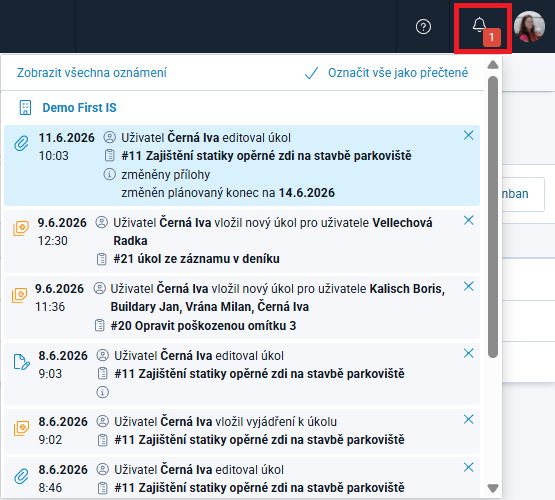Click the partially hidden Kanban button behind panel

coord(523,194)
